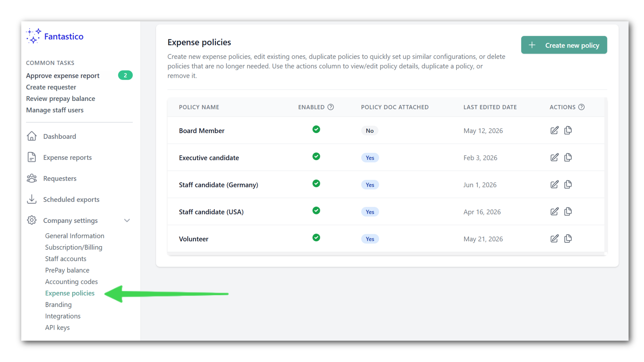Duplicate the Staff candidate (USA) policy
The image size is (644, 362).
pos(568,212)
